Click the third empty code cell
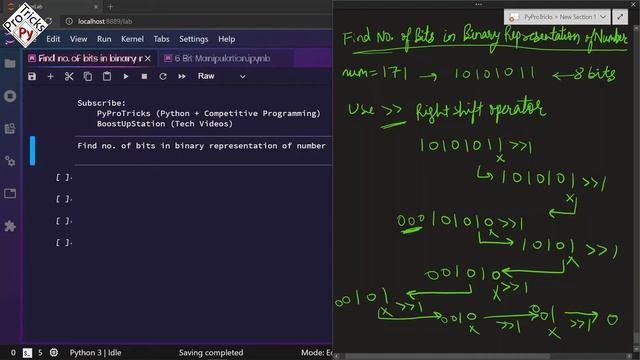 click(x=203, y=221)
